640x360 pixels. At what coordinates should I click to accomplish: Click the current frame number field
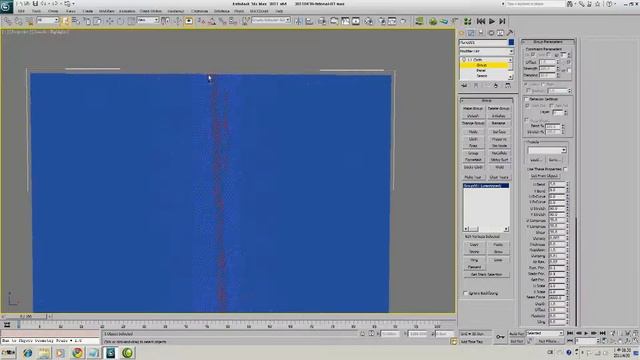(585, 341)
